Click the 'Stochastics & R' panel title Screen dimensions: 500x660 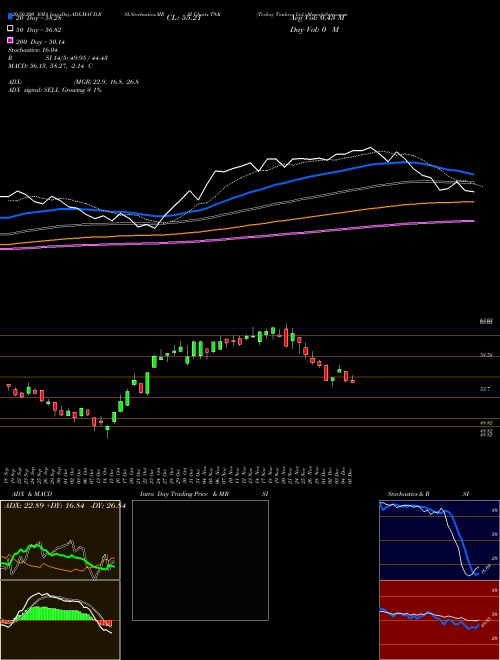(409, 494)
